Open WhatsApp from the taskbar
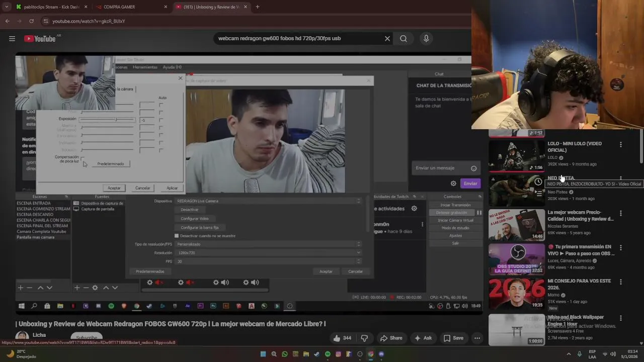Viewport: 644px width, 362px height. pos(285,354)
